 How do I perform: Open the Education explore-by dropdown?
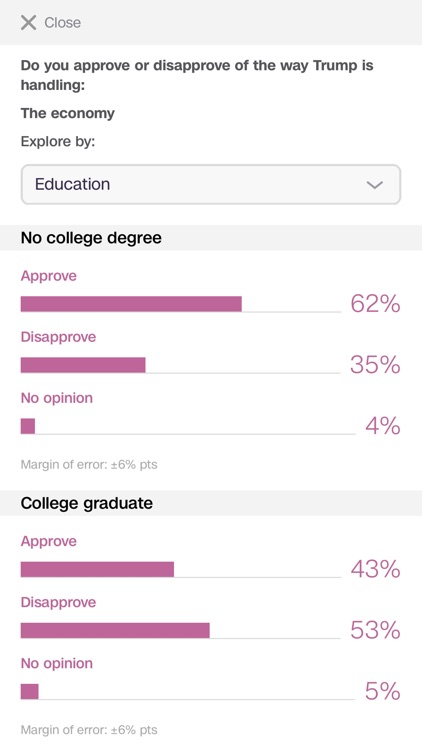[x=211, y=184]
